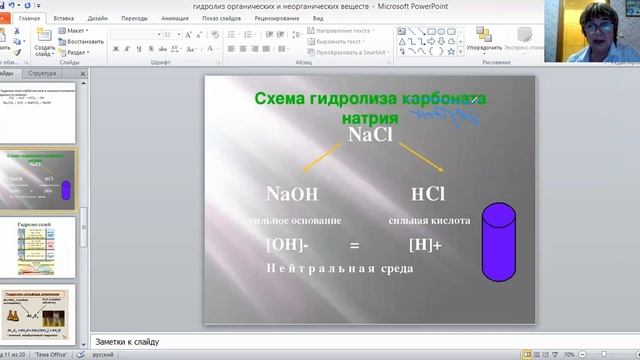The width and height of the screenshot is (640, 360).
Task: Click the Создать слайд icon
Action: pos(44,35)
